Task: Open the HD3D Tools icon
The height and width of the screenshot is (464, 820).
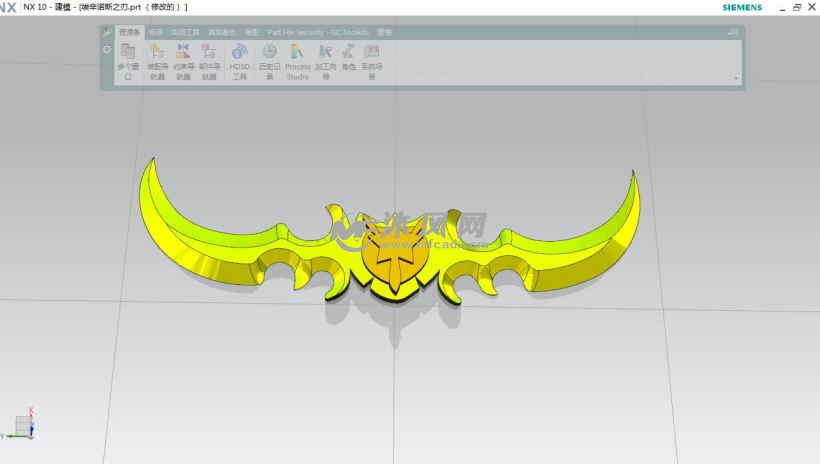Action: [x=240, y=62]
